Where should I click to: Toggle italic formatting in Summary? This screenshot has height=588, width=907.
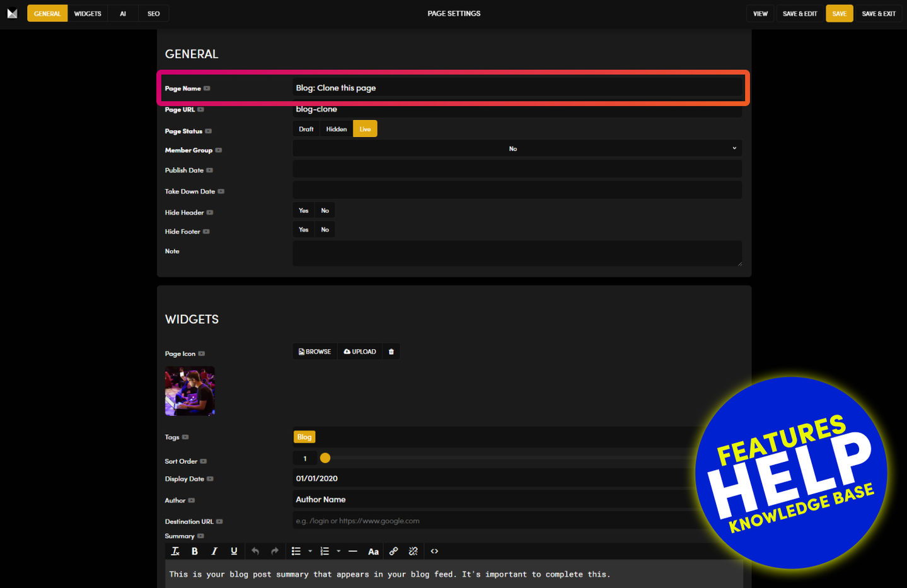coord(214,551)
